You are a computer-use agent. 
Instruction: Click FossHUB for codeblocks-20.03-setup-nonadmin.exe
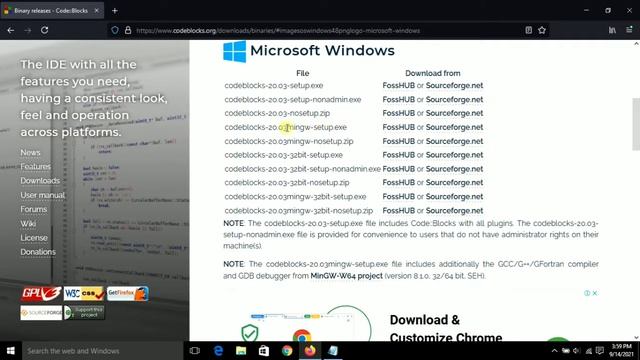tap(398, 100)
